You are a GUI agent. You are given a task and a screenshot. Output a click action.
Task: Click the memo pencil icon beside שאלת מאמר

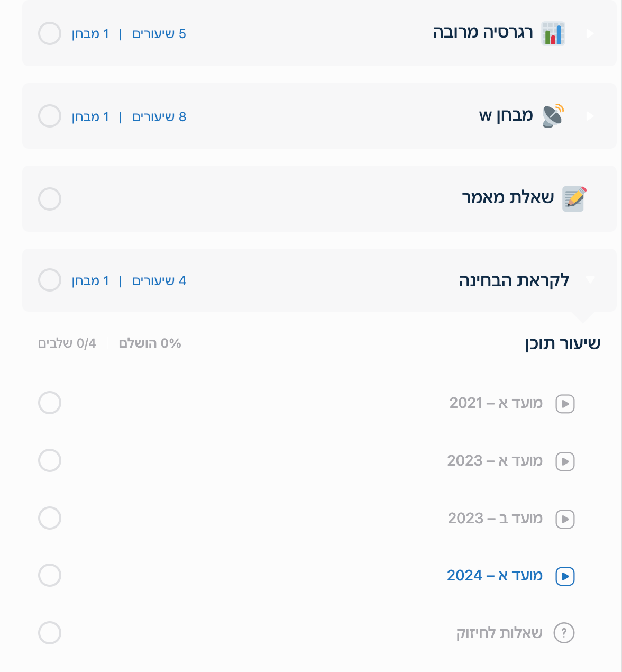tap(574, 199)
